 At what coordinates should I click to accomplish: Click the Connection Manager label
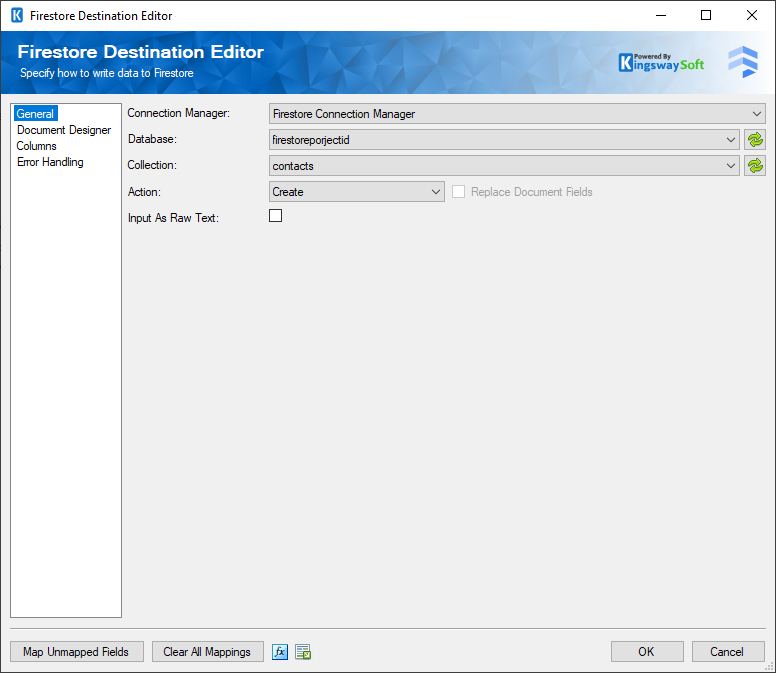pos(179,113)
